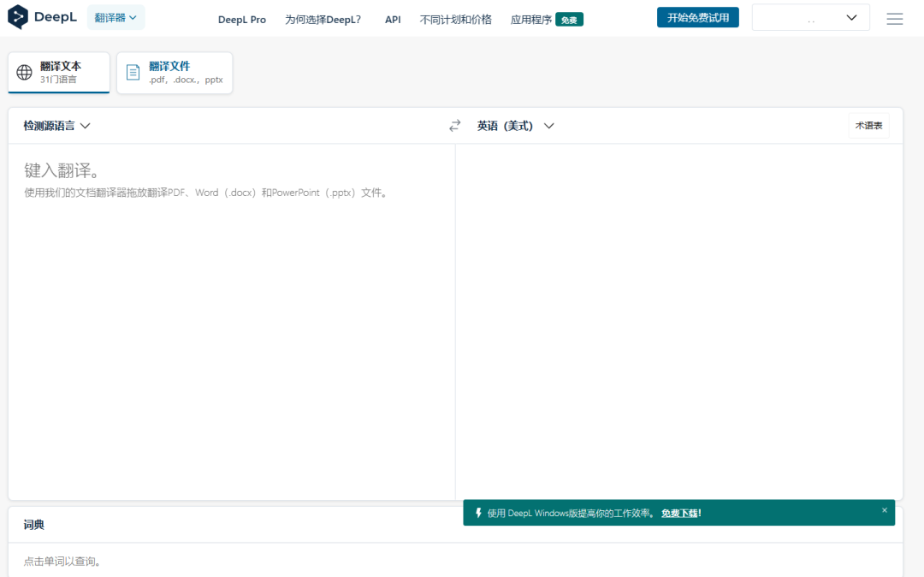The image size is (924, 577).
Task: Close the DeepL Windows download banner
Action: tap(884, 510)
